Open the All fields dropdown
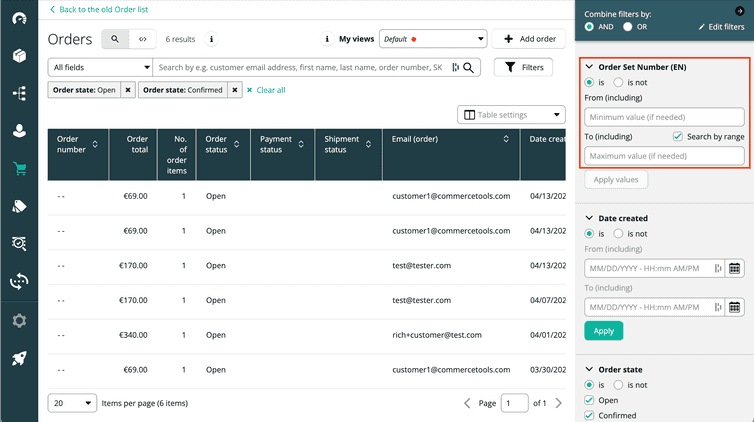Screen dimensions: 754x422 (x=100, y=67)
